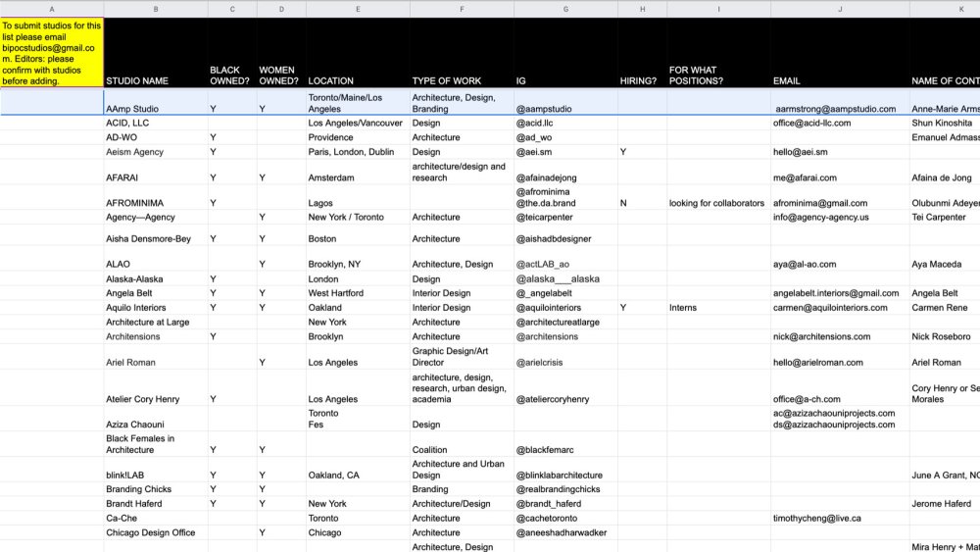
Task: Select the ACID, LLC cell
Action: [156, 124]
